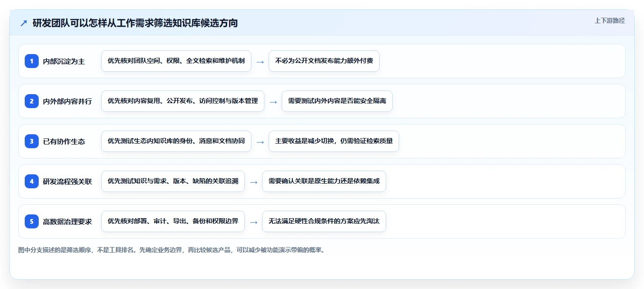This screenshot has width=644, height=289.
Task: Select number badge 1 for 内部沉淀为主
Action: (32, 61)
